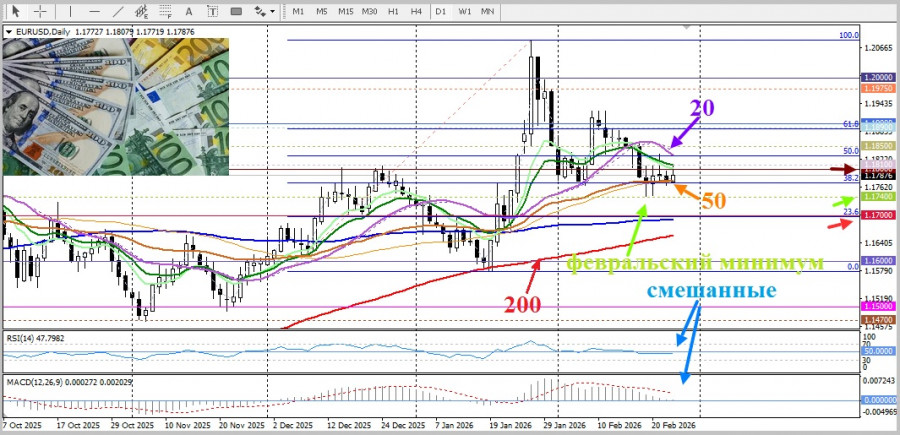Select the D1 daily timeframe
The image size is (900, 435).
440,11
